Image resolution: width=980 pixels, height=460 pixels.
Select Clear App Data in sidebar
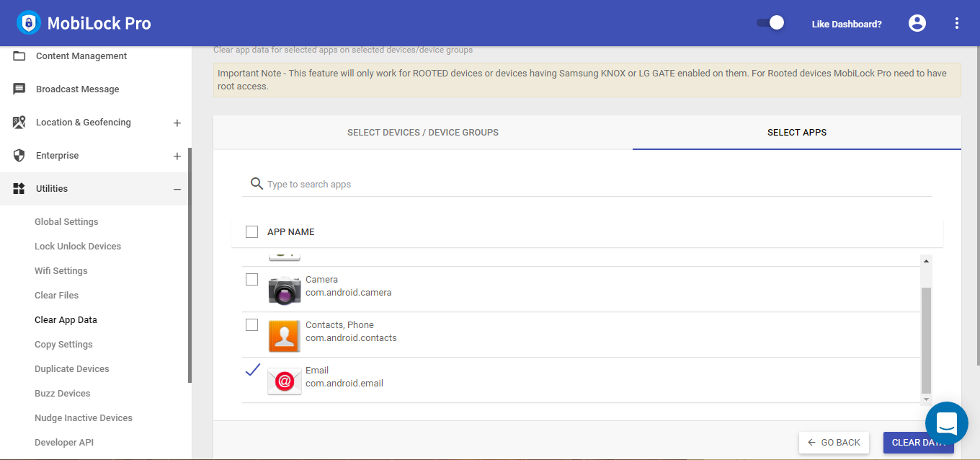(66, 320)
